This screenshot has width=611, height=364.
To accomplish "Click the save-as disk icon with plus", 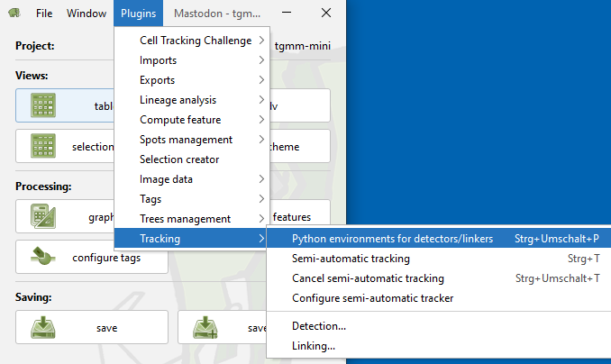I will coord(205,327).
